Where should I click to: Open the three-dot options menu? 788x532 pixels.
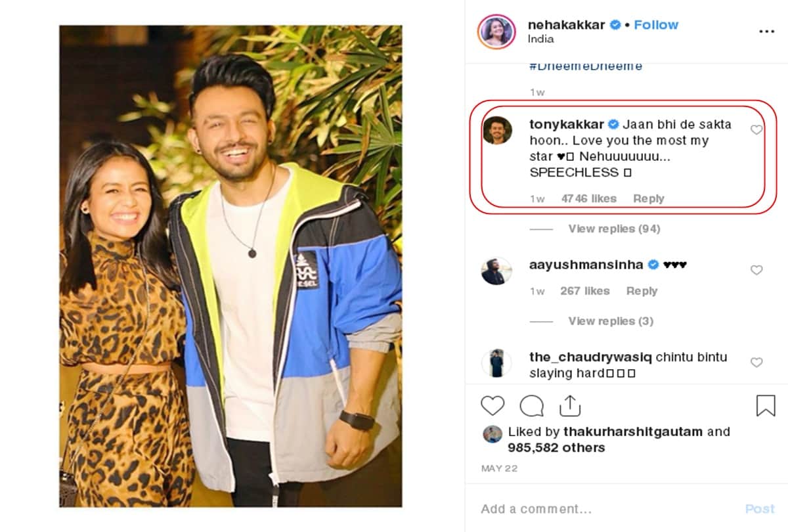766,31
